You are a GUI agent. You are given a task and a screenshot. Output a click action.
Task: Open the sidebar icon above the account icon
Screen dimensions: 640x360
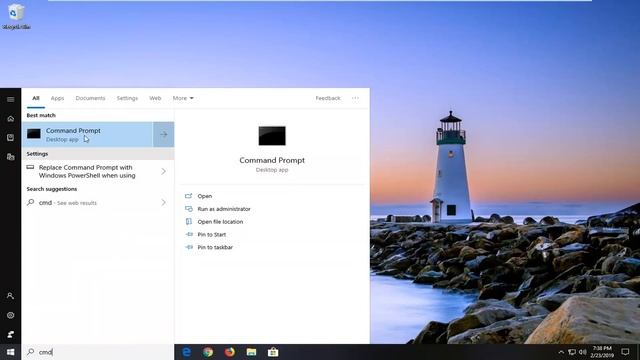11,156
